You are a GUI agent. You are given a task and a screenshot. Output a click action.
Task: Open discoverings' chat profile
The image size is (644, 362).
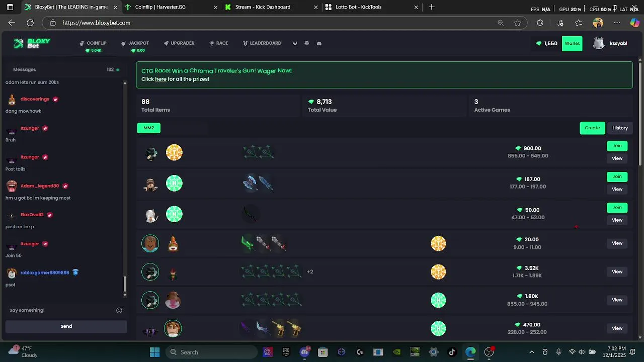[x=35, y=99]
